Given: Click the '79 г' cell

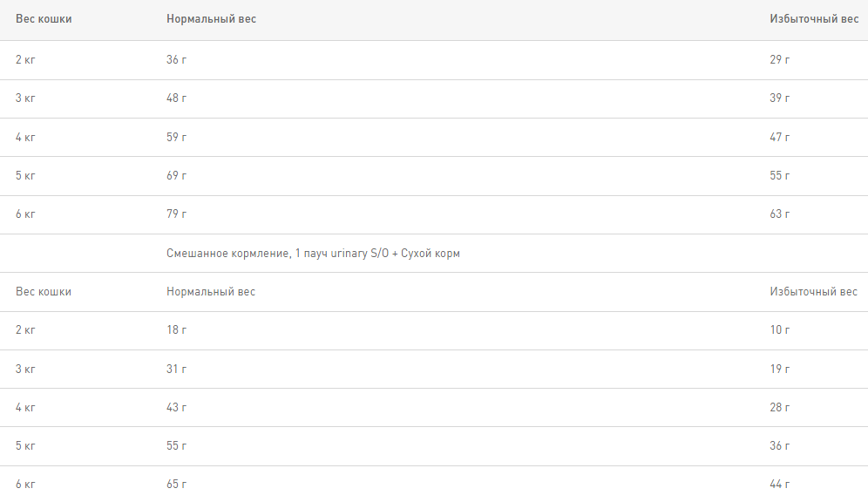Looking at the screenshot, I should coord(177,214).
